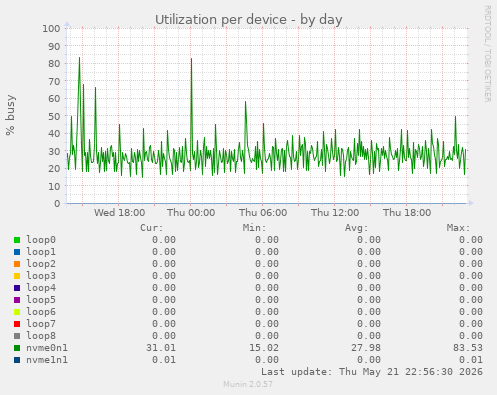
Task: Select the nvme0n1 legend label
Action: 47,348
